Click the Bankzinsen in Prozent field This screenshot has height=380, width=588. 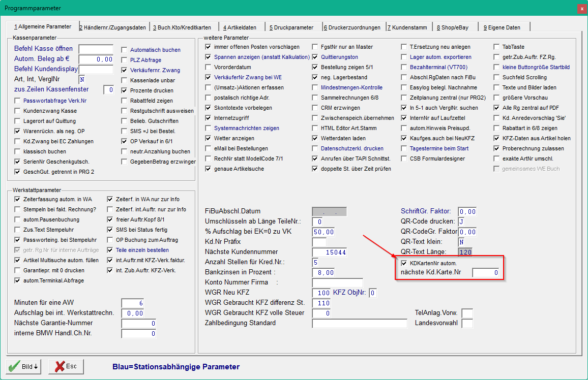[x=324, y=272]
